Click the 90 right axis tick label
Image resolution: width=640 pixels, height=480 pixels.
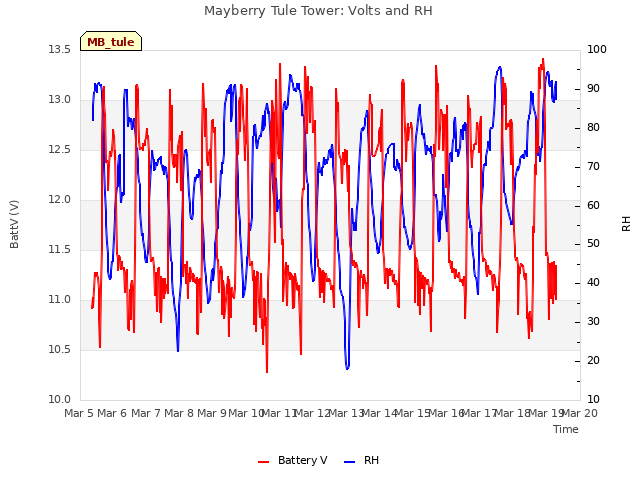pos(593,89)
